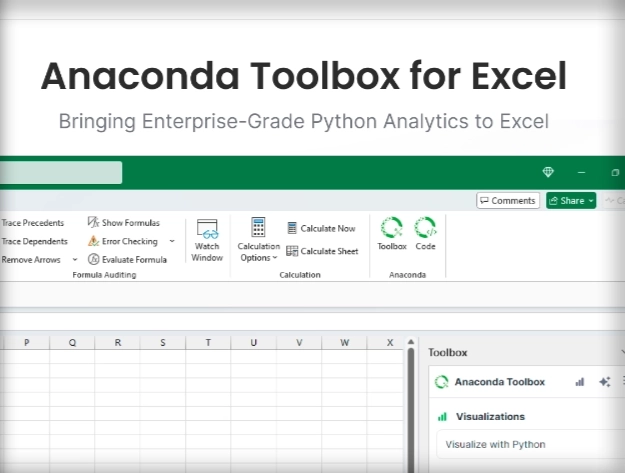Open the Comments pane
This screenshot has height=473, width=625.
tap(508, 200)
